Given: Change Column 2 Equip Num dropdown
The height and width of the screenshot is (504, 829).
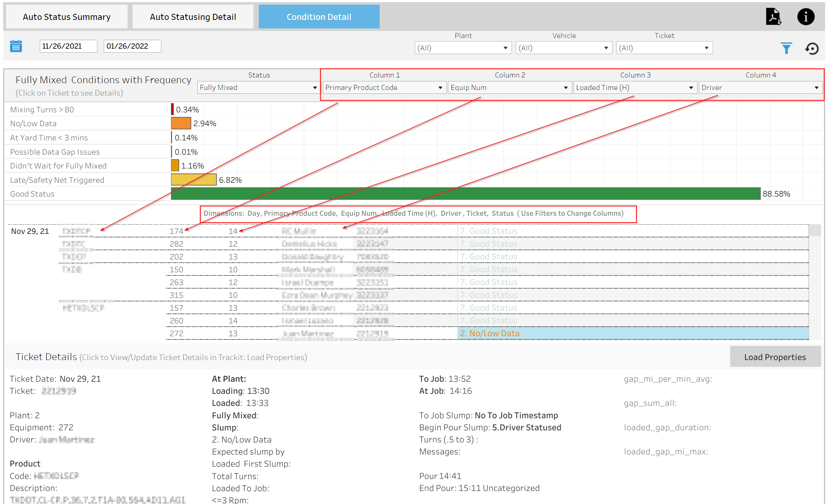Looking at the screenshot, I should [x=509, y=87].
